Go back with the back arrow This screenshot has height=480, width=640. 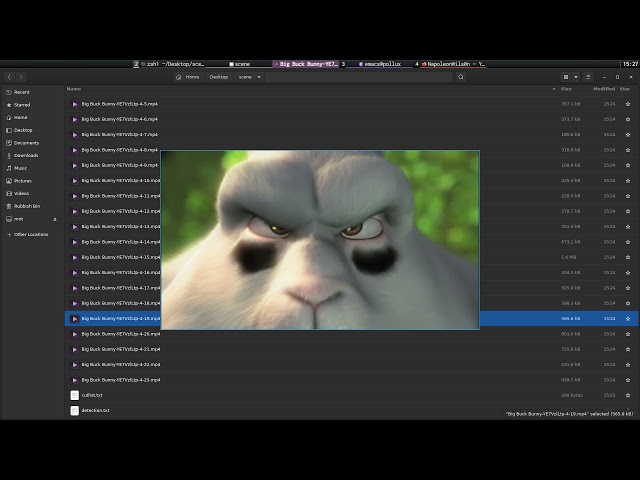[x=9, y=77]
